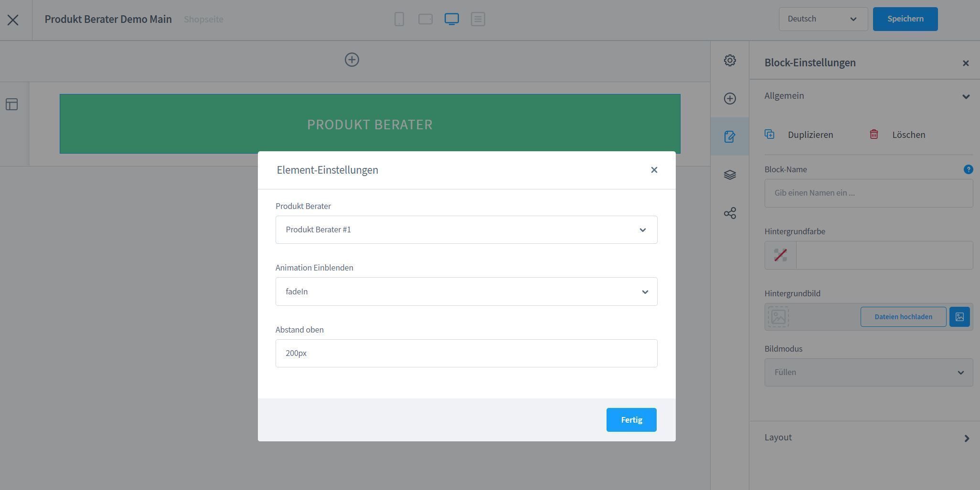Open page settings gear in sidebar

729,61
